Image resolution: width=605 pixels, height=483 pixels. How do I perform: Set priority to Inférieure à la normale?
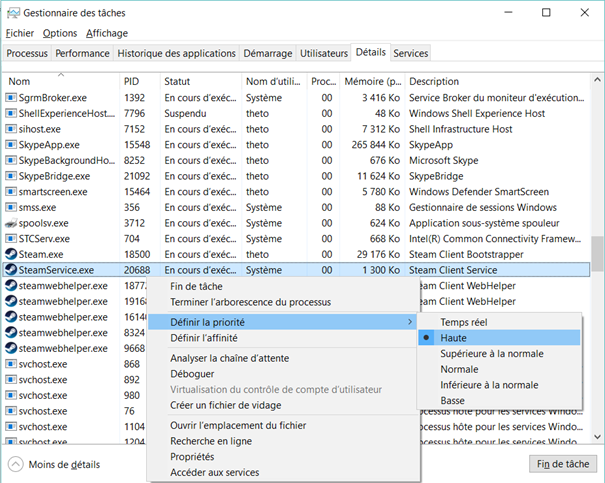[500, 385]
